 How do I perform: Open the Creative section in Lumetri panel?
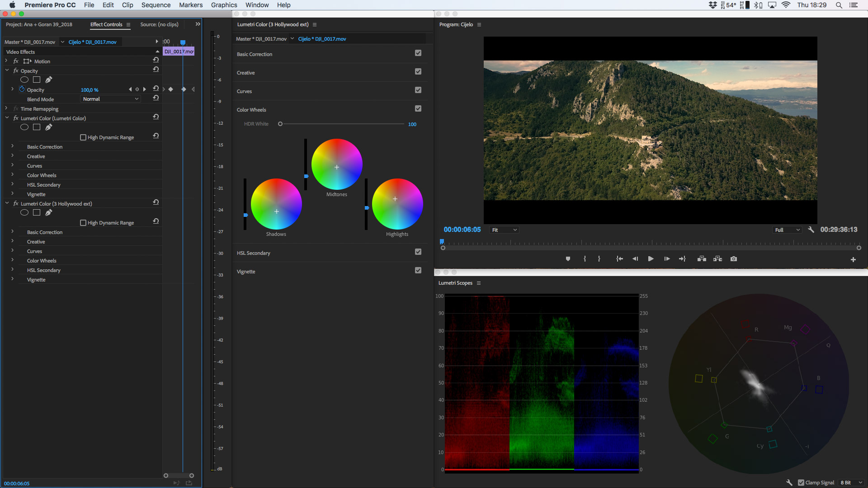pyautogui.click(x=245, y=73)
